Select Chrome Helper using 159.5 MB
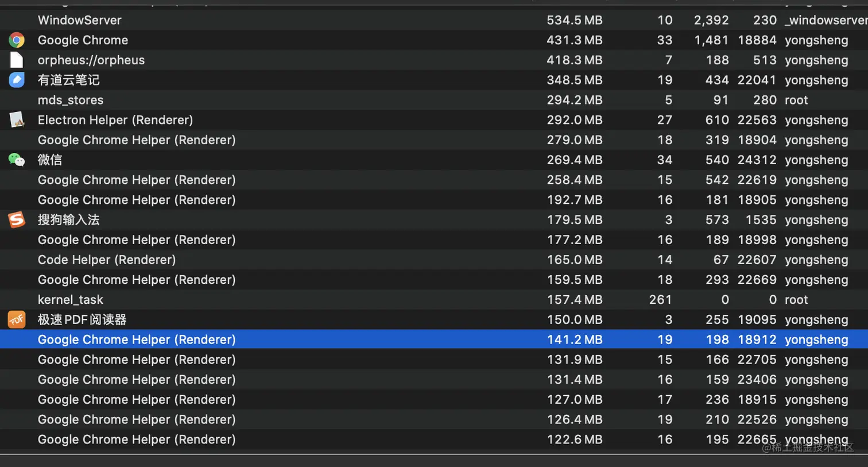 click(x=137, y=280)
